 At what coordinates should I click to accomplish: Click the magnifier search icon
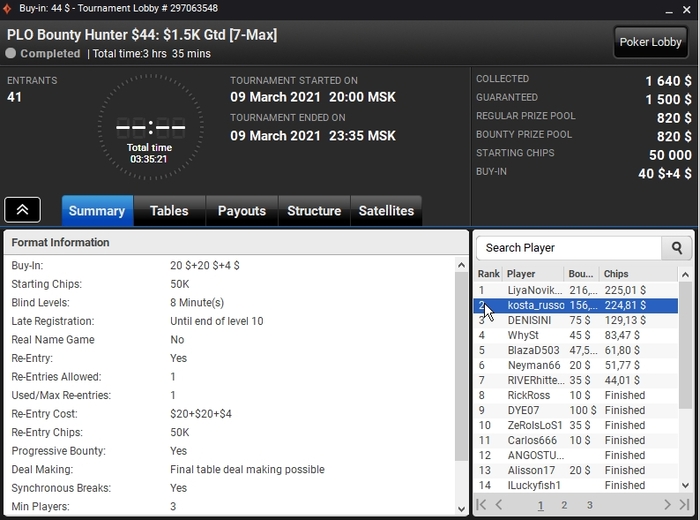pos(677,248)
